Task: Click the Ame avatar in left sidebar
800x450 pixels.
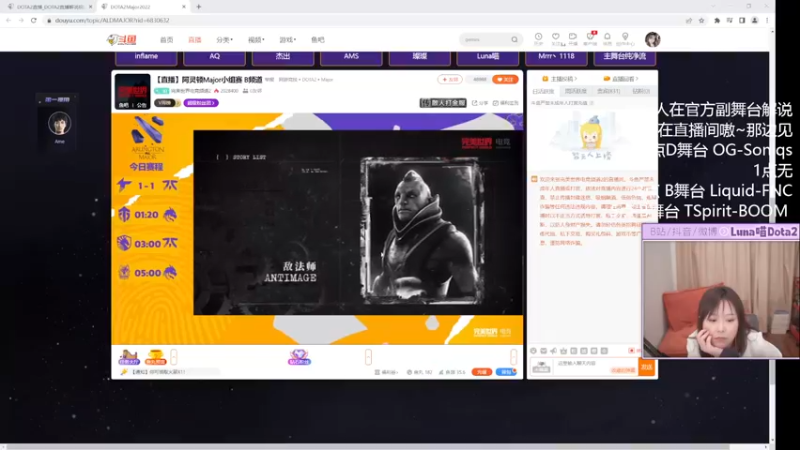Action: [x=59, y=123]
